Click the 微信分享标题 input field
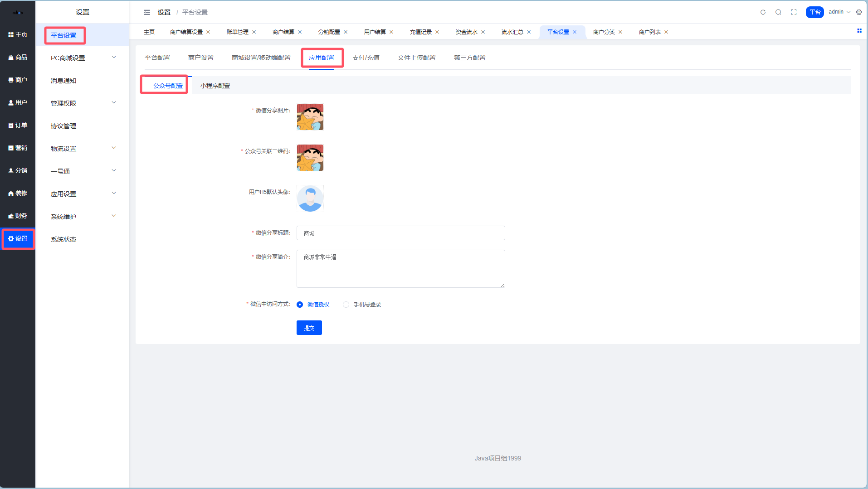 click(400, 233)
